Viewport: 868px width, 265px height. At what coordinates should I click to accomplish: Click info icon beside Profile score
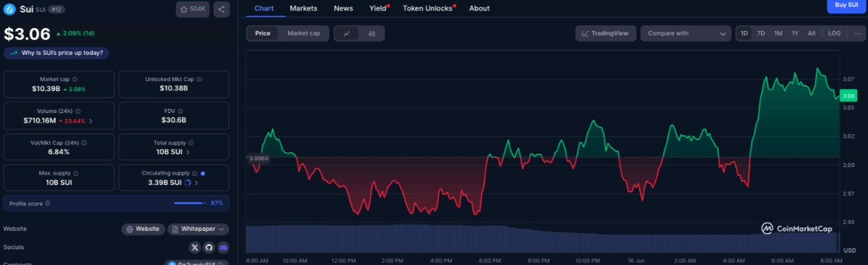pyautogui.click(x=47, y=203)
